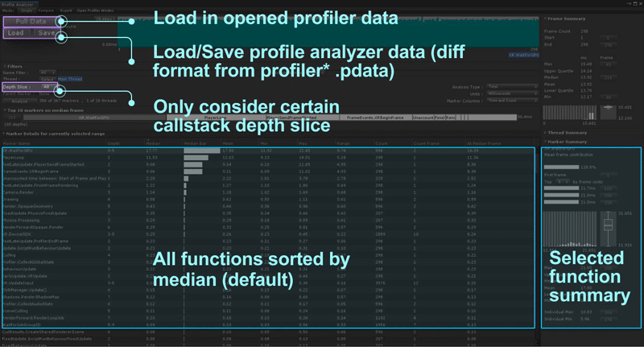Viewport: 644px width, 347px height.
Task: Select the PlayerLoop marker row
Action: tap(14, 158)
